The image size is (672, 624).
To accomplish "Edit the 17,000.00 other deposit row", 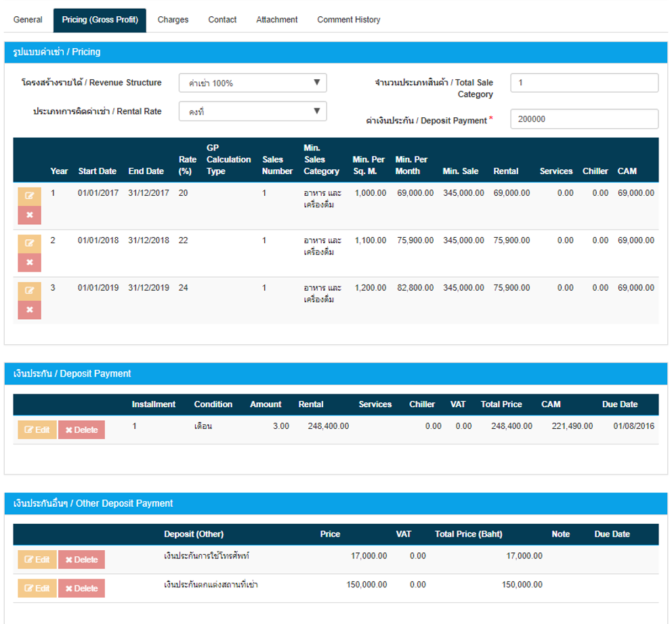I will 37,560.
